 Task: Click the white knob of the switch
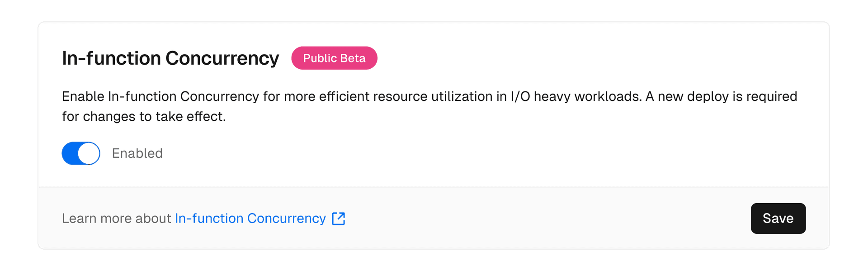[x=89, y=153]
